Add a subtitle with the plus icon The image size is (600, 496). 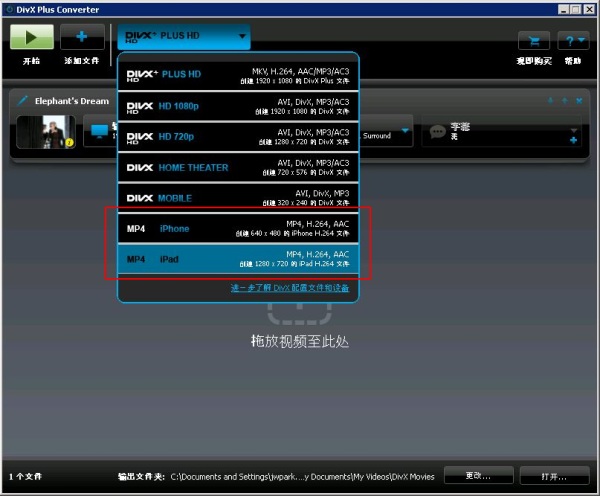coord(573,141)
